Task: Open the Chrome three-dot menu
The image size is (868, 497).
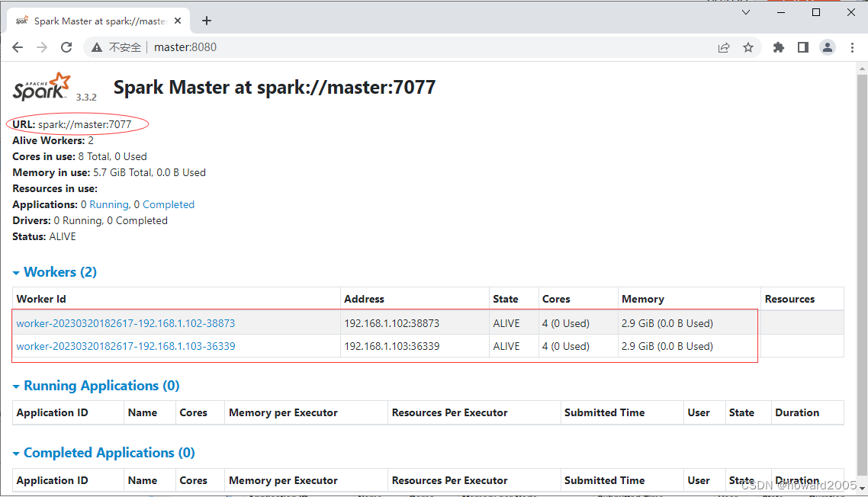Action: tap(853, 47)
